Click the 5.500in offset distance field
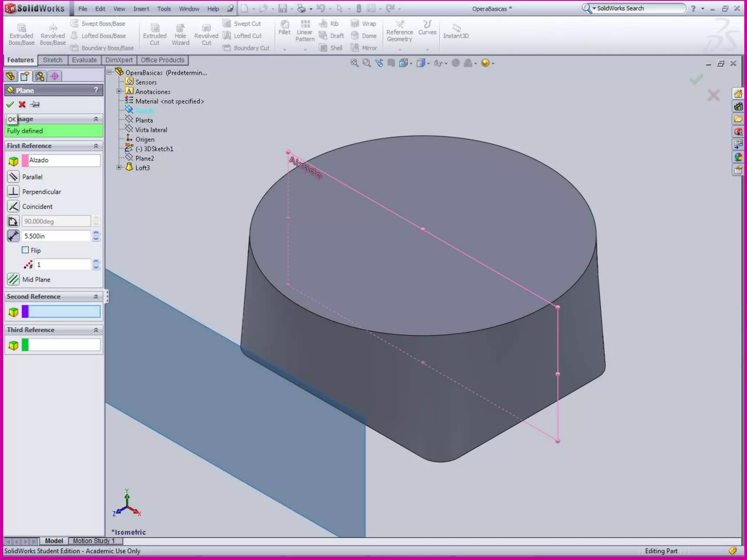The width and height of the screenshot is (747, 560). pyautogui.click(x=56, y=236)
